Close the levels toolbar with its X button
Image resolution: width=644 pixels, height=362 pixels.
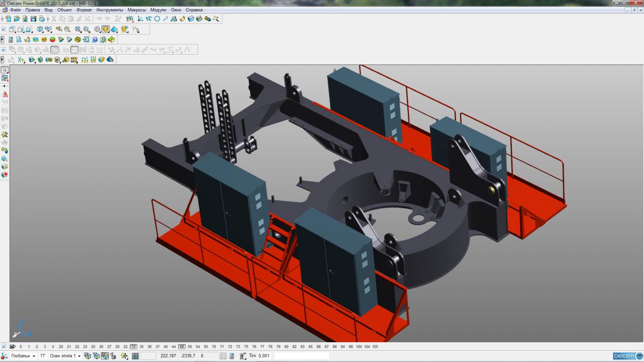point(3,346)
